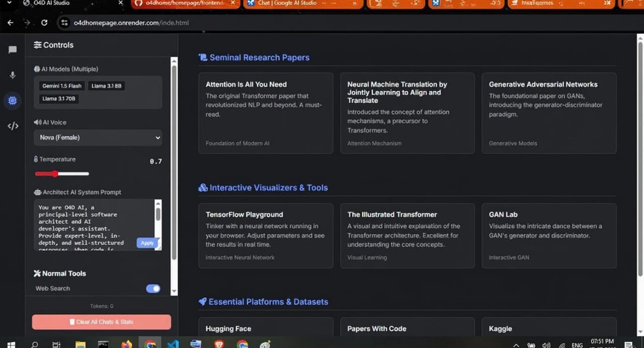Open the paint palette app in taskbar
The width and height of the screenshot is (644, 348).
[x=265, y=345]
